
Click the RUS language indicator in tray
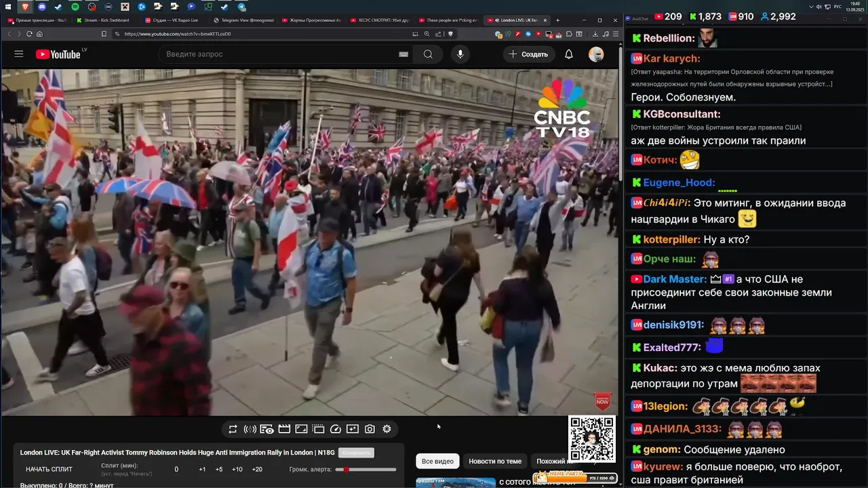(837, 6)
